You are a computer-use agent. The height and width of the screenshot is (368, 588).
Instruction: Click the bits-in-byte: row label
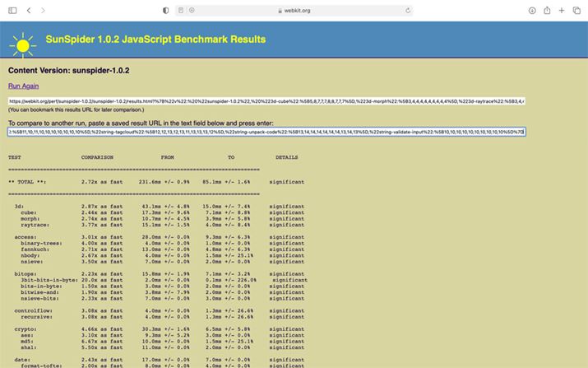click(41, 286)
